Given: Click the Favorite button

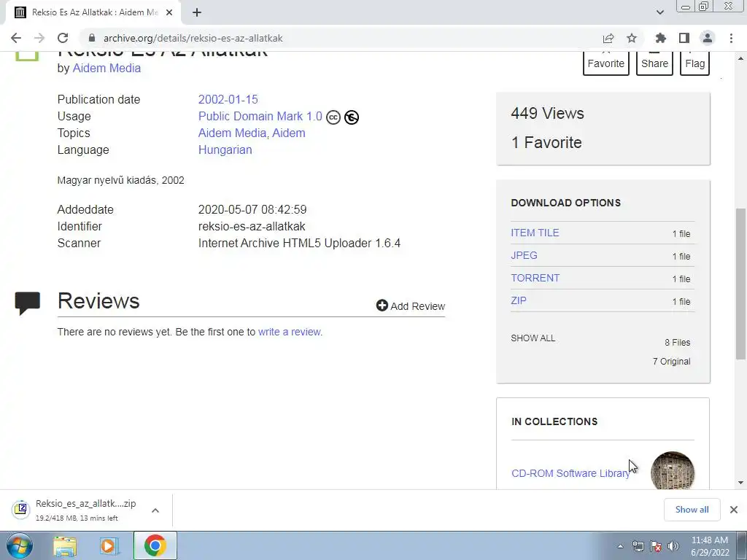Looking at the screenshot, I should (x=606, y=63).
